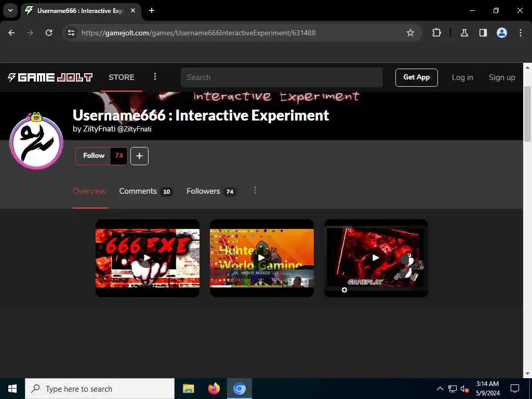
Task: Open the taskbar clock and date
Action: [x=487, y=389]
